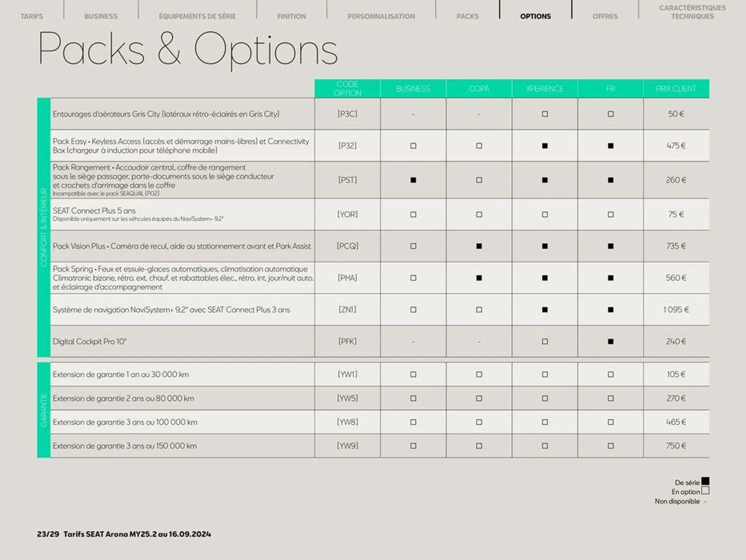Select the PACKS tab
746x560 pixels.
[467, 16]
